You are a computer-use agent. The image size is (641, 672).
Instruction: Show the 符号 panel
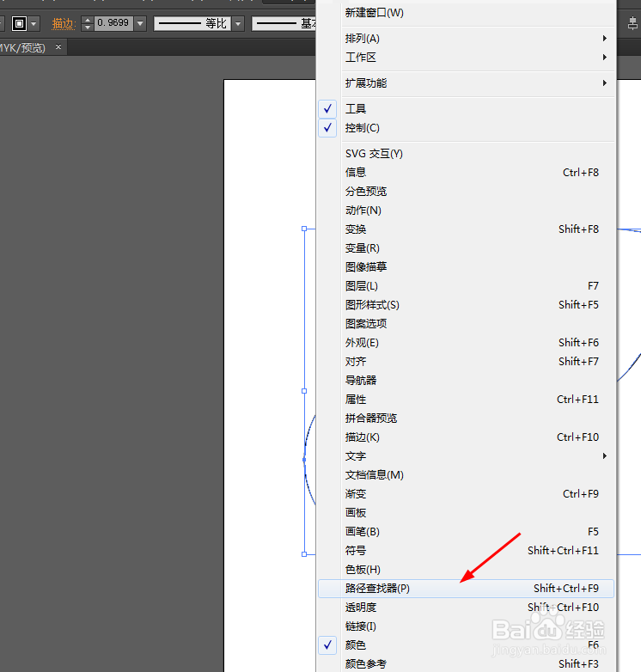[x=467, y=550]
